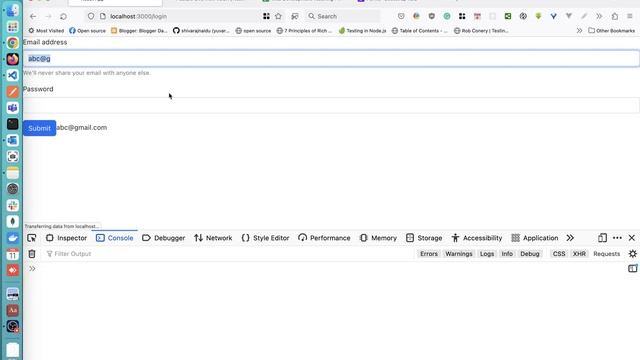Open Calendar from the dock

[13, 254]
